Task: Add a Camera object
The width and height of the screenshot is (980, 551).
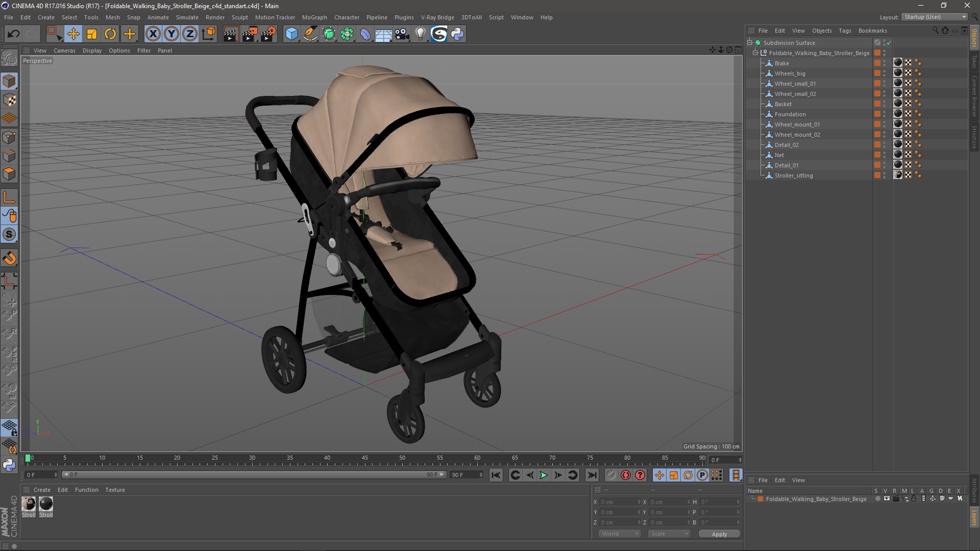Action: point(402,34)
